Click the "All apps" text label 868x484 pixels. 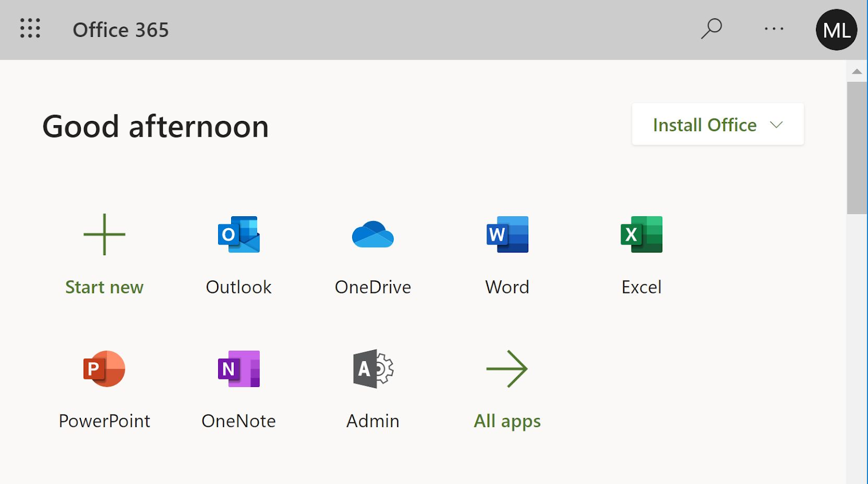(507, 421)
